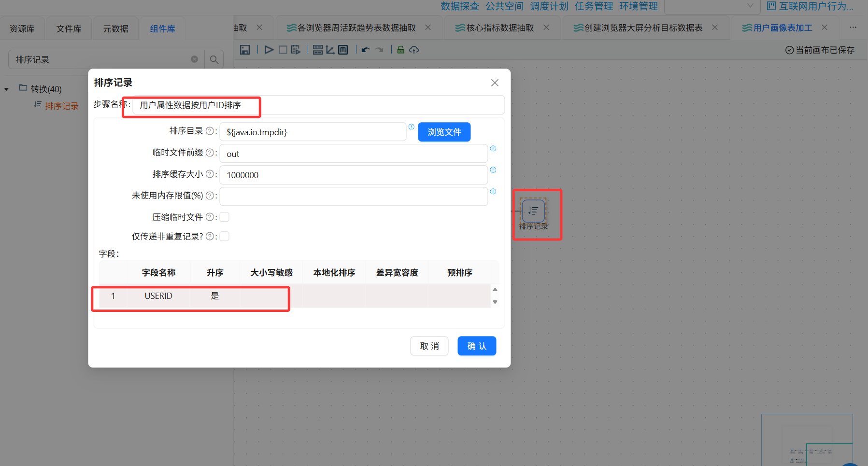Close the 用户画像表加工 tab
The width and height of the screenshot is (868, 466).
pyautogui.click(x=825, y=28)
